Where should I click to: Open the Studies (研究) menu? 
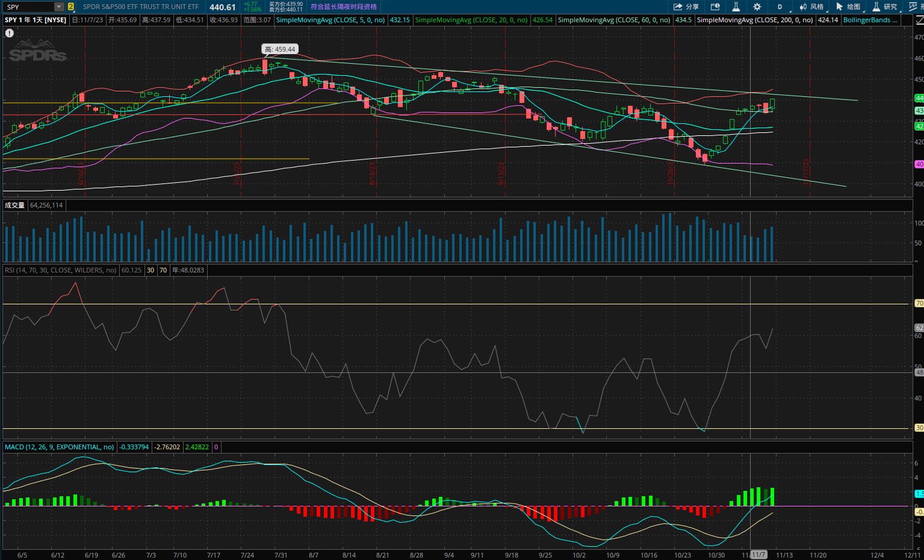885,7
